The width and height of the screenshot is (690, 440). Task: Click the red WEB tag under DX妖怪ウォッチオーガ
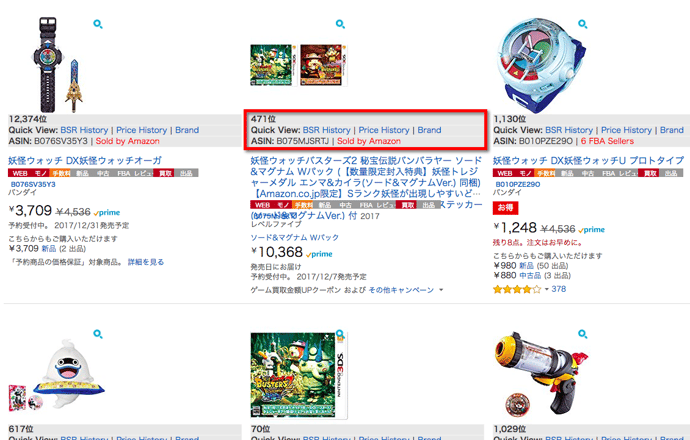[x=20, y=173]
